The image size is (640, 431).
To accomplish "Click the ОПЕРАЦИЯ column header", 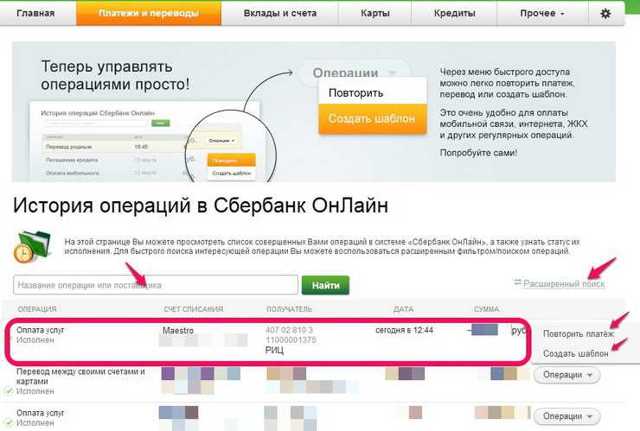I will (37, 309).
